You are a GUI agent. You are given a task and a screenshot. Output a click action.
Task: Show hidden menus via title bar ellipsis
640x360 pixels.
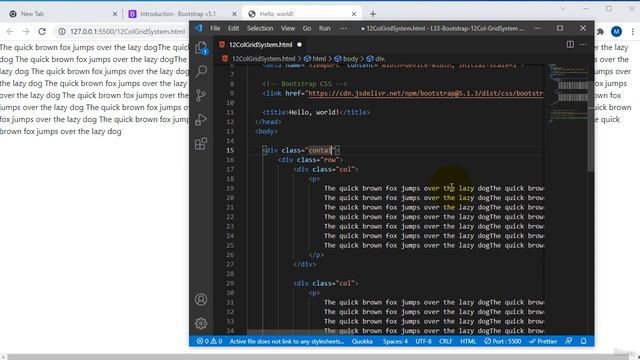tap(344, 28)
